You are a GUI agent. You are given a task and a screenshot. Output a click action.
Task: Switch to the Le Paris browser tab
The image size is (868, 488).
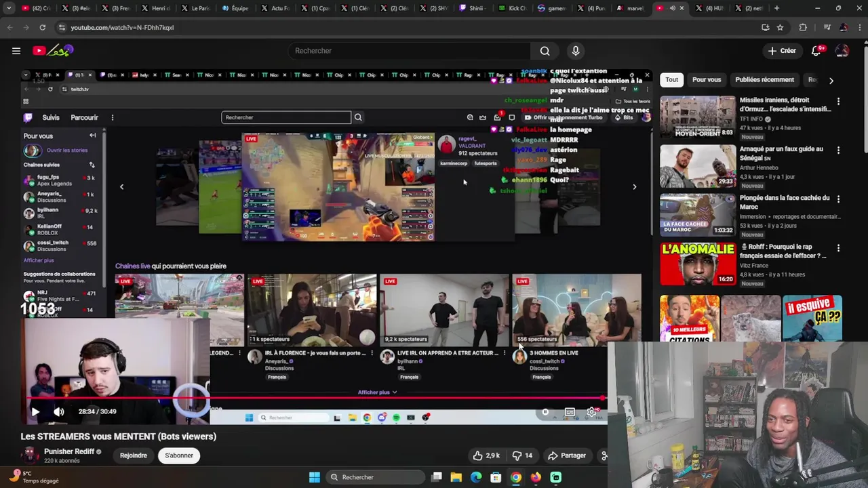(x=195, y=8)
